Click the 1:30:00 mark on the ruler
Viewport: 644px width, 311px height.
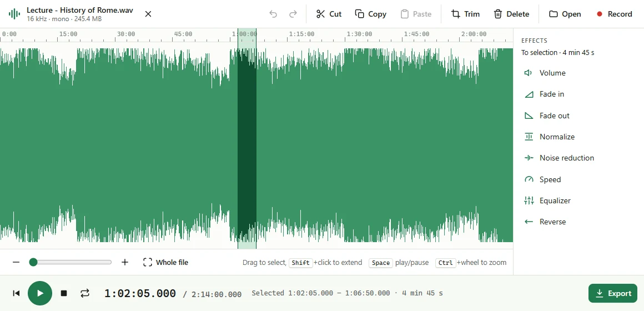[359, 34]
